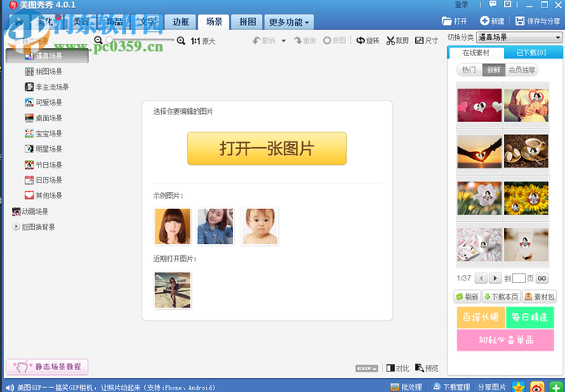Click the 裁剪 crop scissors tool
The width and height of the screenshot is (565, 392).
397,41
